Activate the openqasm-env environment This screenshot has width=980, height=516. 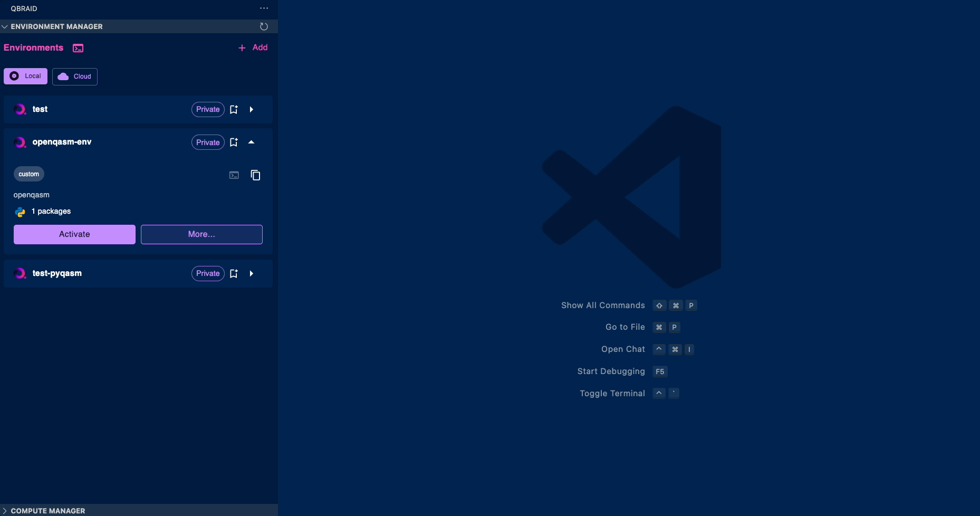click(74, 234)
